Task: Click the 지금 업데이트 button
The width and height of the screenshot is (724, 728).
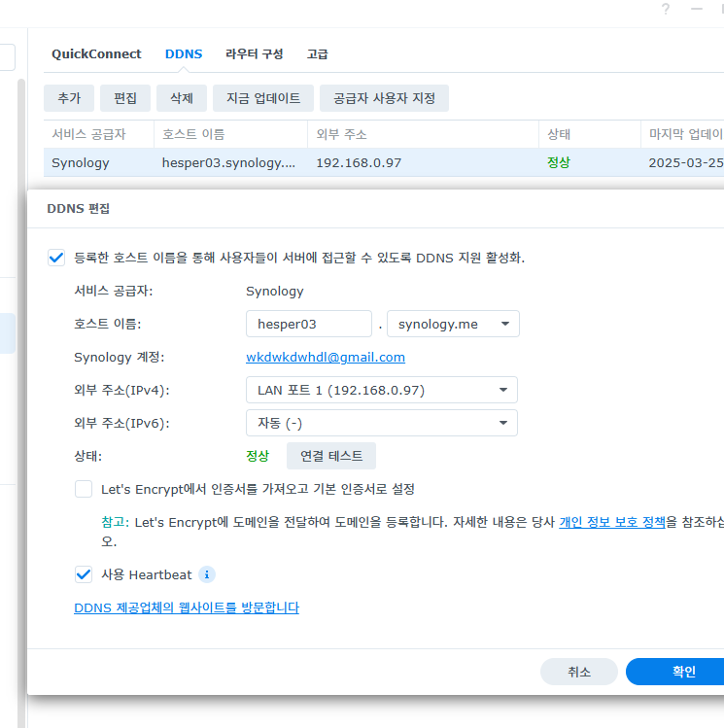Action: click(x=263, y=98)
